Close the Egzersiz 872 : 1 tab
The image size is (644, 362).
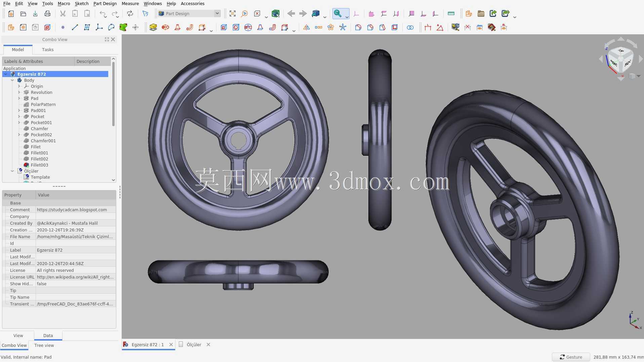tap(171, 345)
